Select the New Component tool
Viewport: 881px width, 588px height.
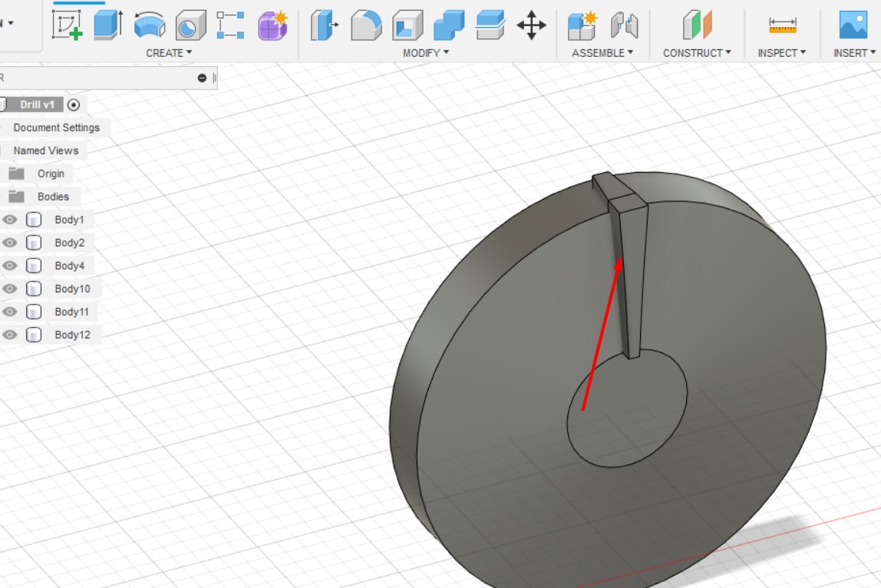coord(582,25)
